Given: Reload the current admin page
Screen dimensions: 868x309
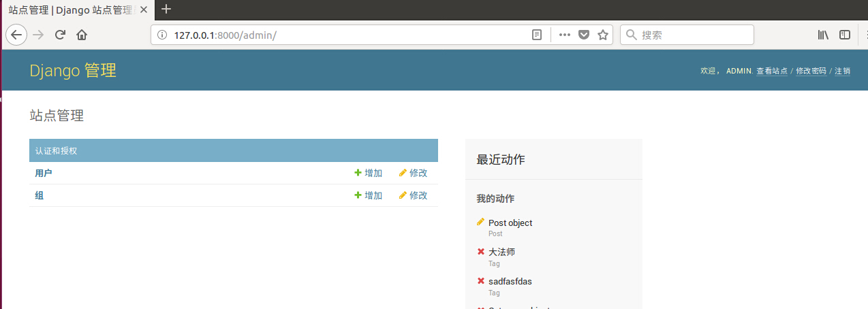Looking at the screenshot, I should [x=60, y=35].
